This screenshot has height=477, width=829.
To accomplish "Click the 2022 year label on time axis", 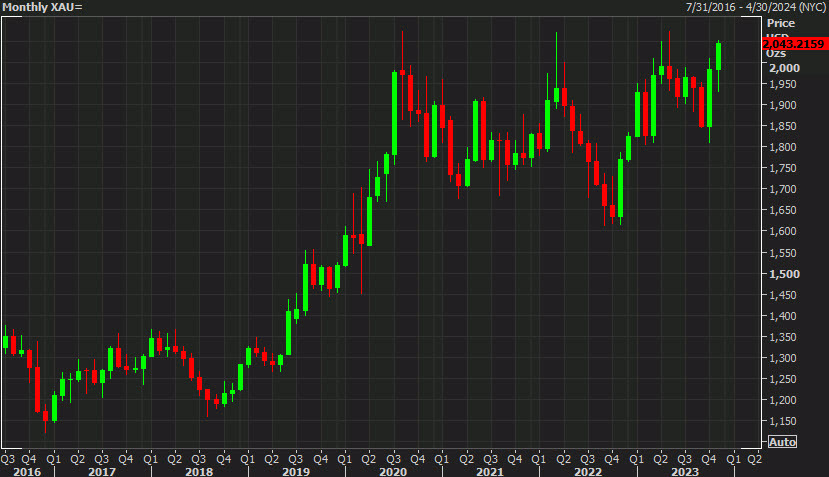I will (x=588, y=471).
